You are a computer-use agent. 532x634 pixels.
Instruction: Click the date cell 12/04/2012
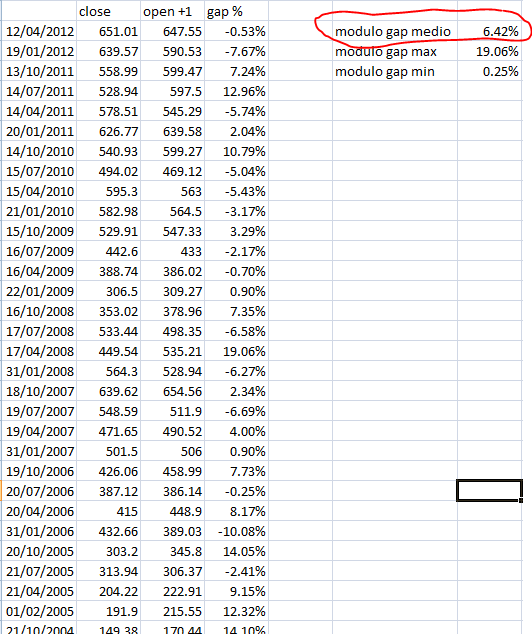[x=39, y=31]
